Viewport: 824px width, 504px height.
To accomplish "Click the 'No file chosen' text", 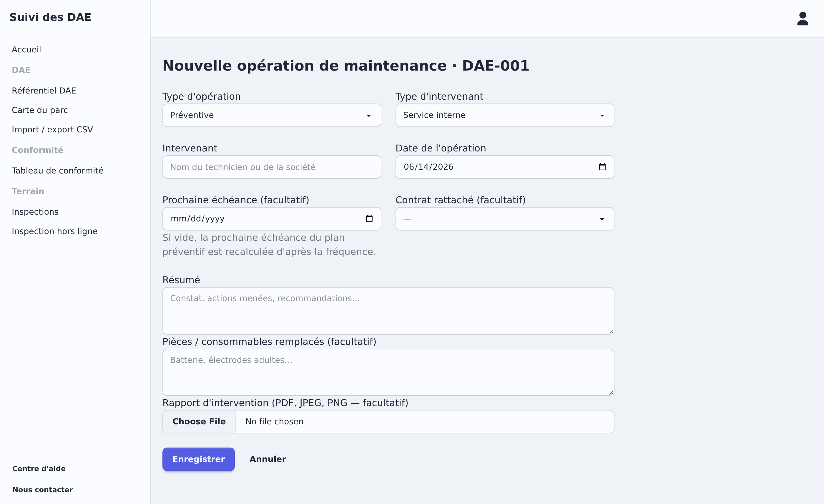I will (x=274, y=421).
